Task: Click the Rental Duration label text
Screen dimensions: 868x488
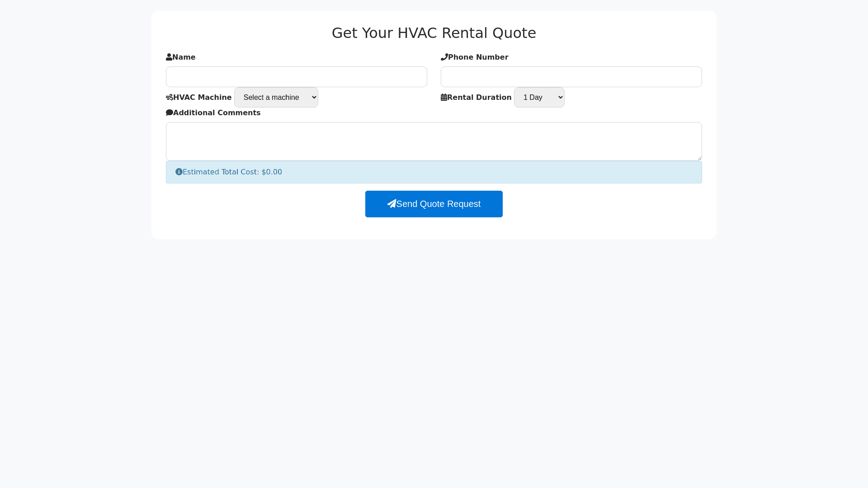Action: (x=479, y=98)
